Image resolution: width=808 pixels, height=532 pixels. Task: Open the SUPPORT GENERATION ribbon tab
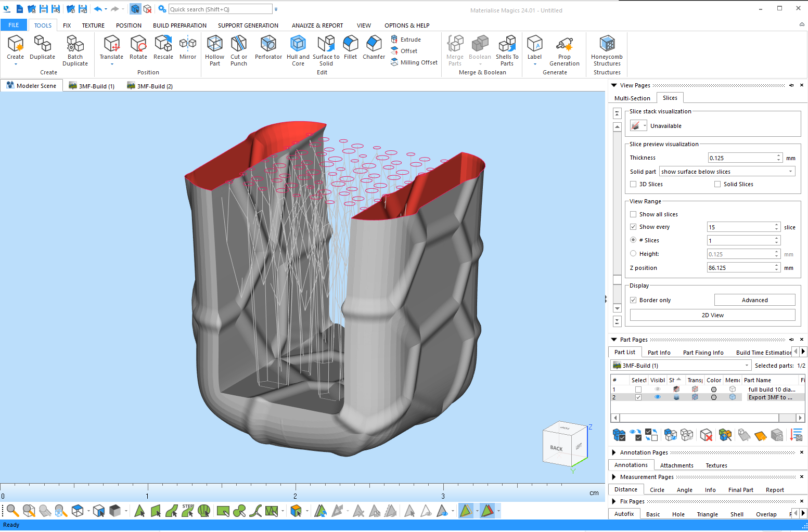point(248,25)
